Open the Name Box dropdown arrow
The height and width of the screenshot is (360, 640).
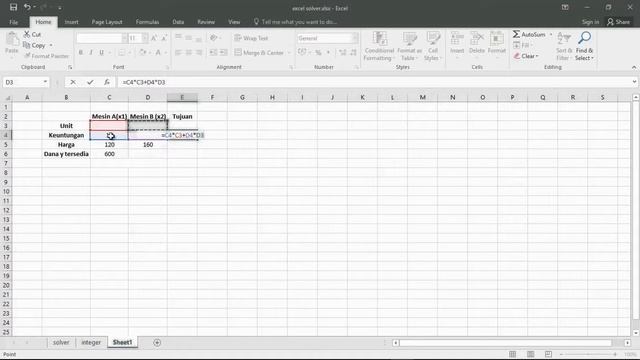[45, 82]
